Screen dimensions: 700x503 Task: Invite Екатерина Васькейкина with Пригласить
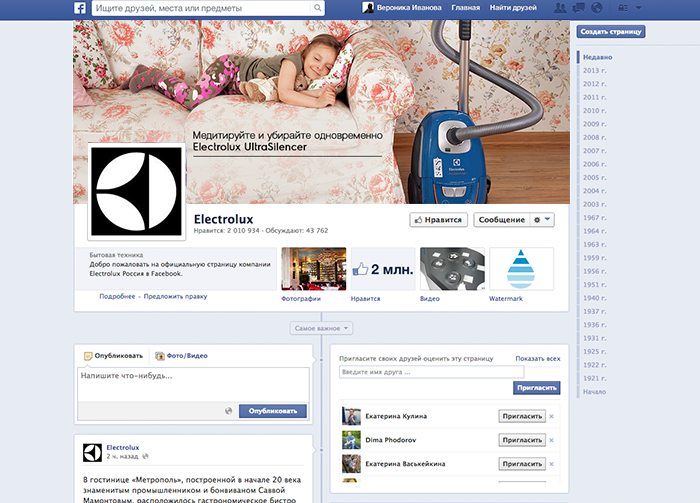pyautogui.click(x=522, y=464)
